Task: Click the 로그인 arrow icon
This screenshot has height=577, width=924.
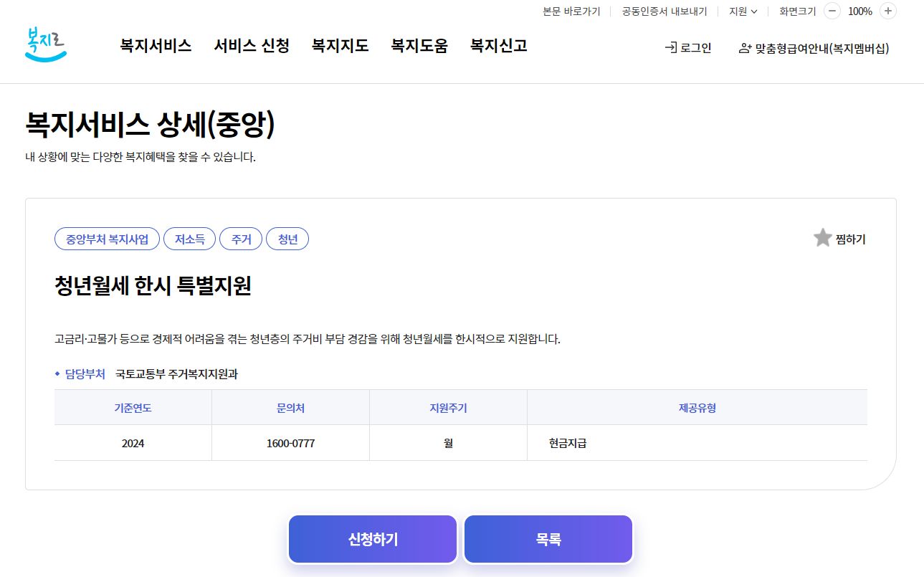Action: (671, 47)
